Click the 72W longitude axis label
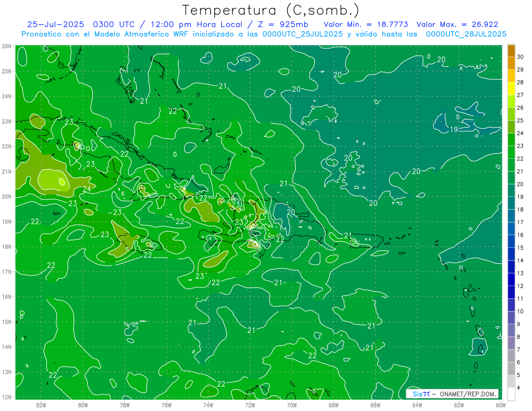 click(250, 405)
